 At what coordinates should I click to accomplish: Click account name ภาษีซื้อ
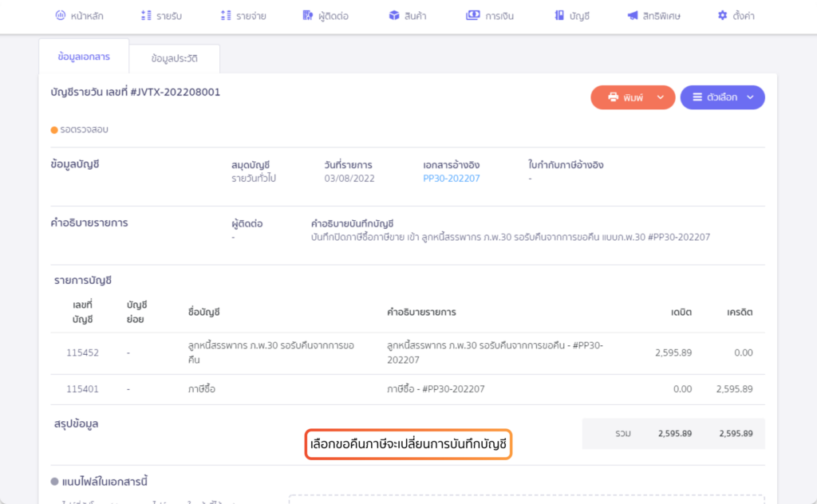(x=202, y=389)
